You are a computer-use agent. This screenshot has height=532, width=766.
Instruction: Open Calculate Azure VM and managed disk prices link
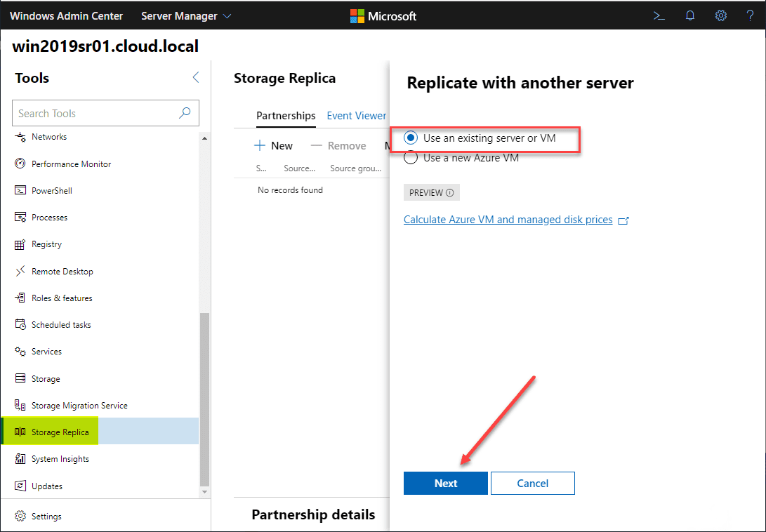pos(508,220)
